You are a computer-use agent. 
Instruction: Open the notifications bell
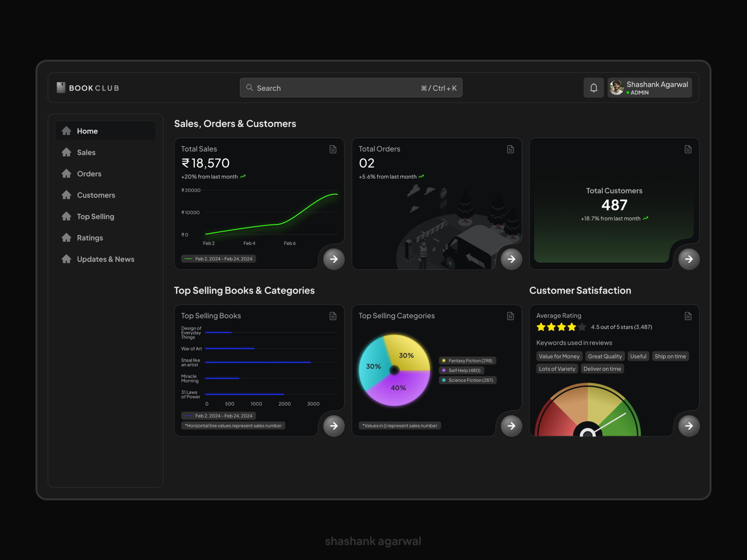pos(593,88)
